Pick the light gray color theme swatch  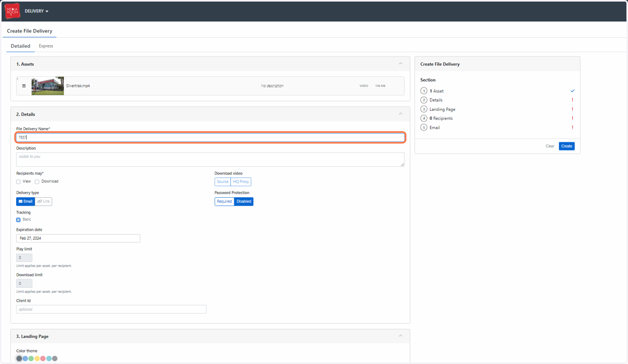tap(54, 359)
